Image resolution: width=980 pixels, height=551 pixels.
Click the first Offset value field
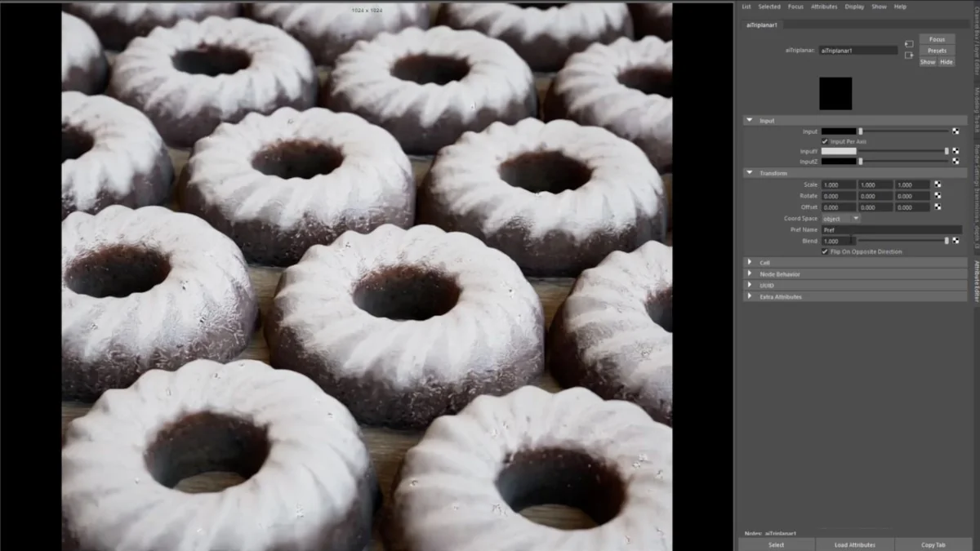pos(838,207)
